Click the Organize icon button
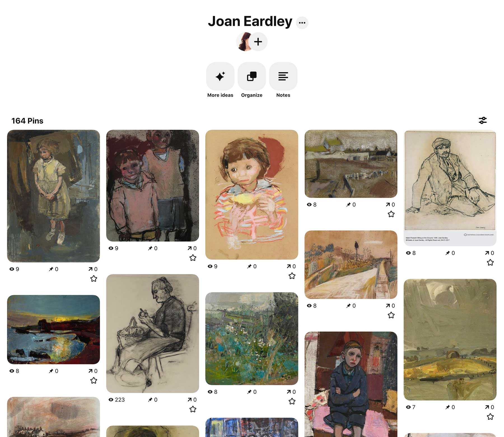Viewport: 504px width, 437px height. [x=252, y=76]
